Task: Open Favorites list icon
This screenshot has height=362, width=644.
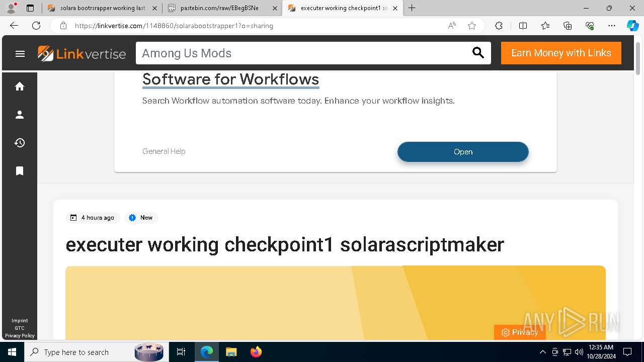Action: click(545, 26)
